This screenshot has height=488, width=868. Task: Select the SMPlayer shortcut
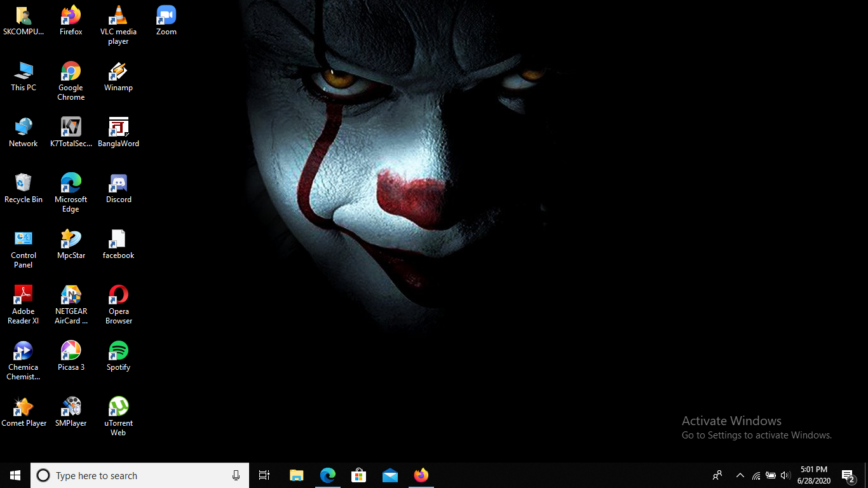71,412
